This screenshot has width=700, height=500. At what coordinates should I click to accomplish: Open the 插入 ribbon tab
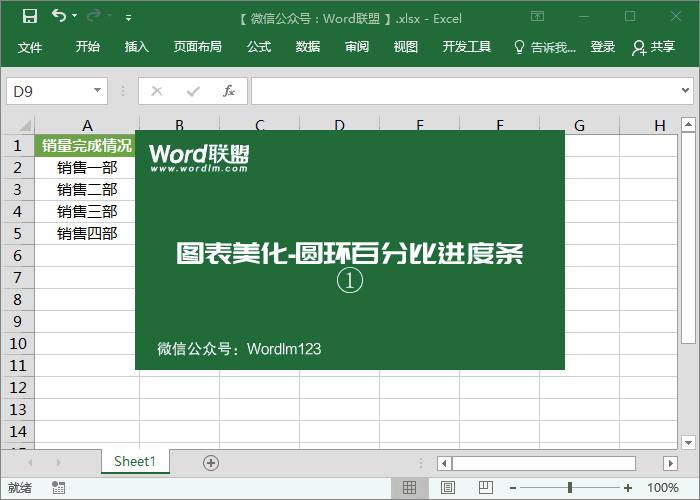[x=137, y=47]
